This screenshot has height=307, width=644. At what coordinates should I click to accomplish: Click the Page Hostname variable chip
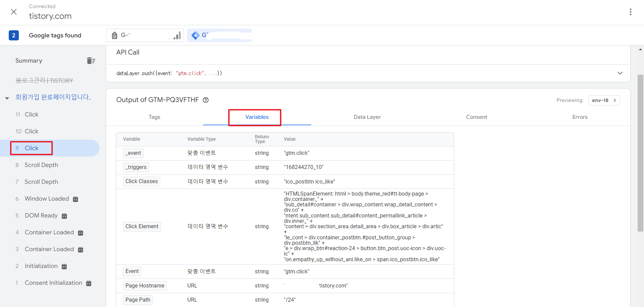[x=145, y=286]
